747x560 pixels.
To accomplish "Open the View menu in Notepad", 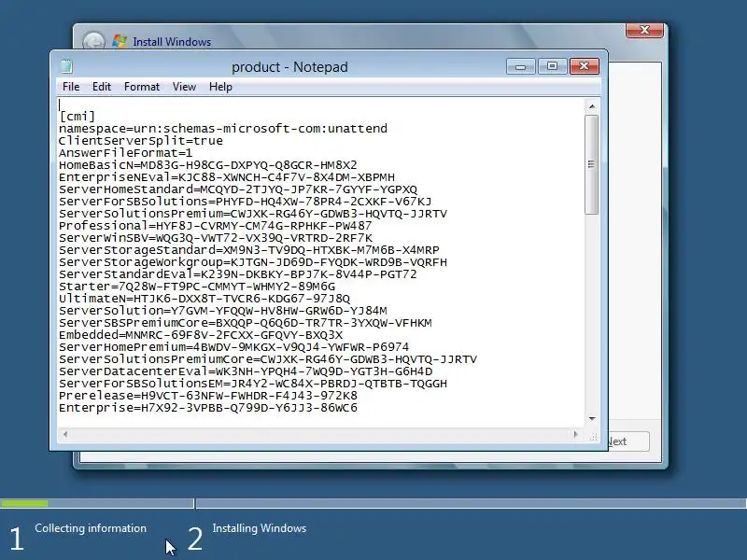I will pyautogui.click(x=184, y=87).
